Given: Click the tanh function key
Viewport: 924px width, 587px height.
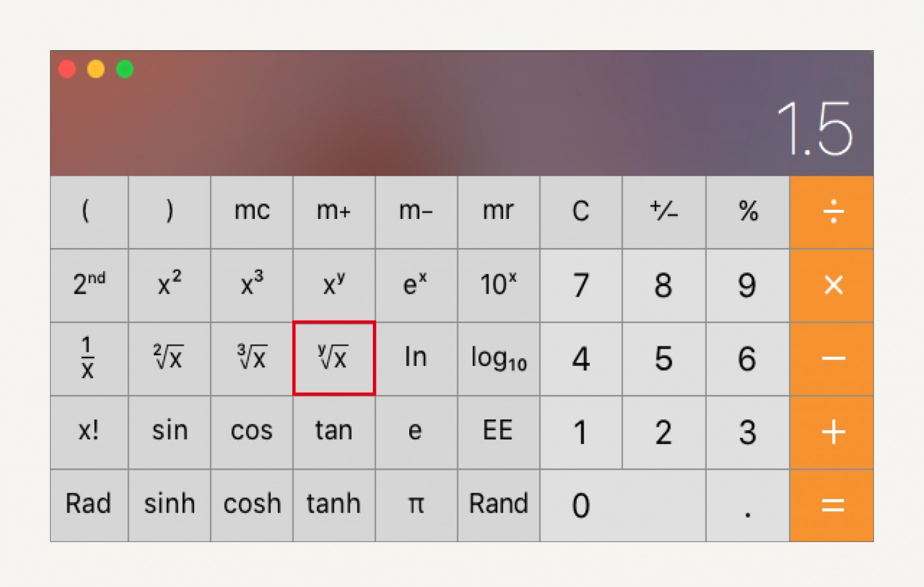Looking at the screenshot, I should click(334, 506).
